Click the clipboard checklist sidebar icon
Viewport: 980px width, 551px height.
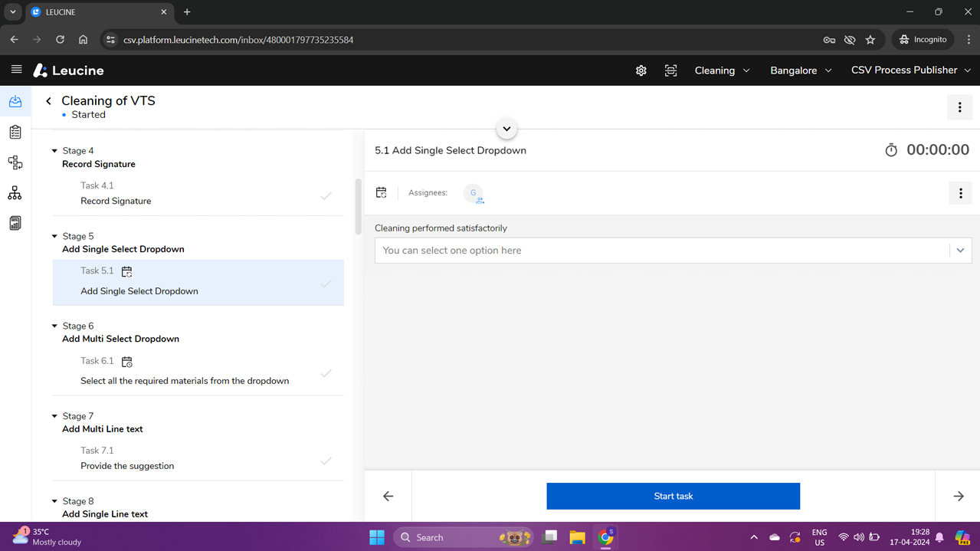click(15, 132)
